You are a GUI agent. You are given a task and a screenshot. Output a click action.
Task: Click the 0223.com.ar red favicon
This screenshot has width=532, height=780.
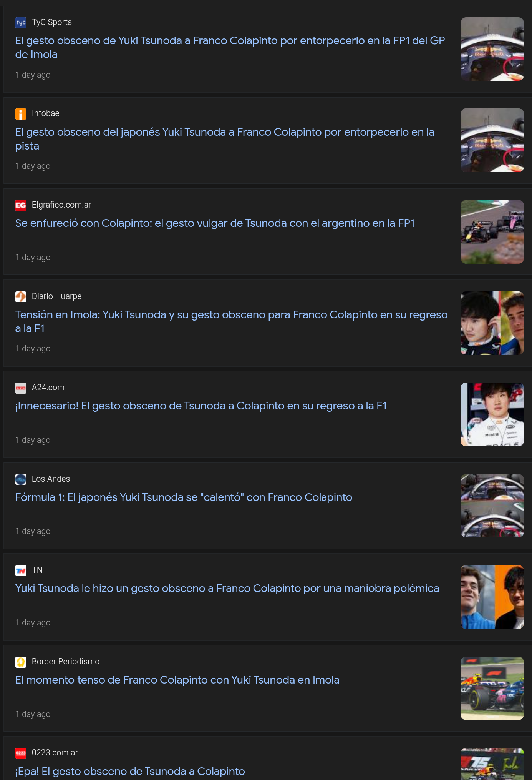coord(21,753)
